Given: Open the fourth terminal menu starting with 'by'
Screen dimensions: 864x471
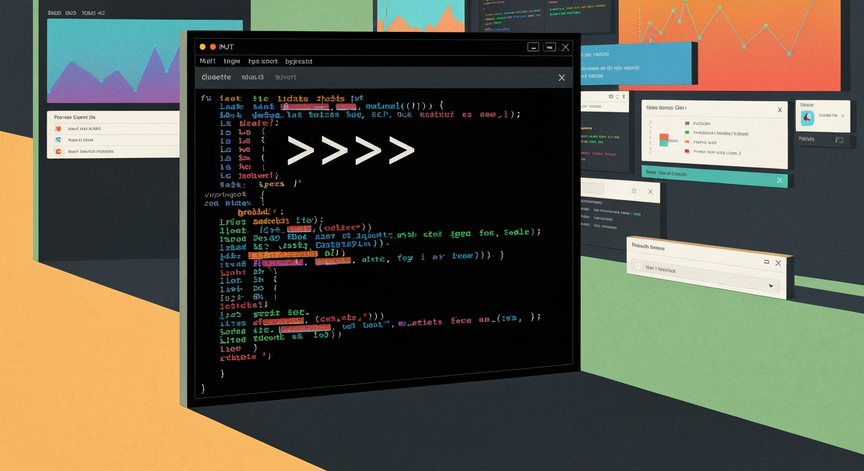Looking at the screenshot, I should (x=299, y=61).
